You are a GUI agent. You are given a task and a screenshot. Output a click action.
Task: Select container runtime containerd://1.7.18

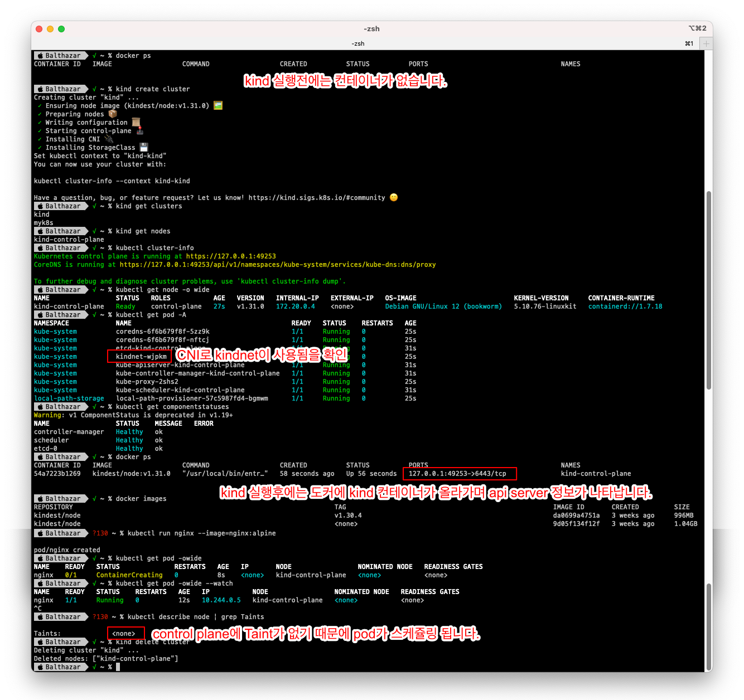coord(625,307)
